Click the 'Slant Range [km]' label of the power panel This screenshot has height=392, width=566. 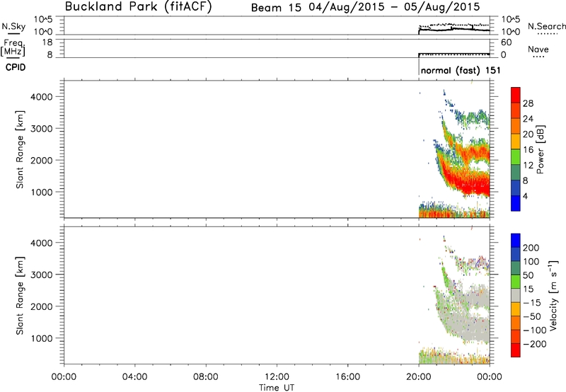[20, 149]
